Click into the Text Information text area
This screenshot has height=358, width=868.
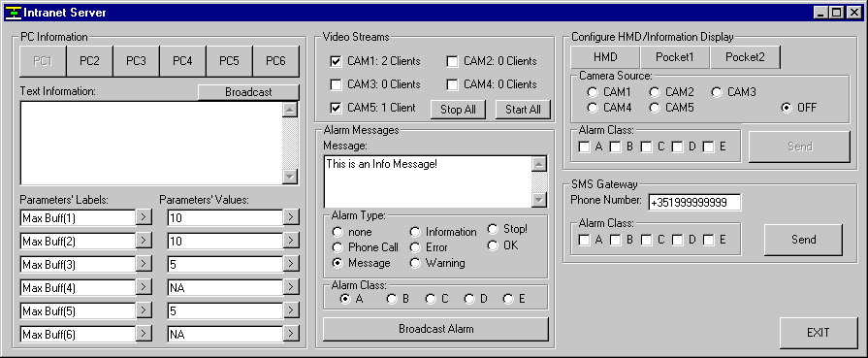point(151,143)
